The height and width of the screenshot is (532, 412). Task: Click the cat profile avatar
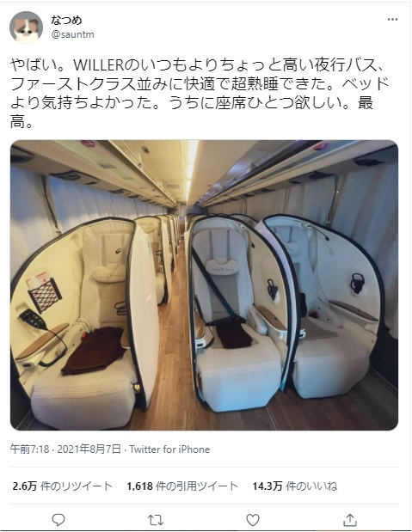tap(26, 28)
